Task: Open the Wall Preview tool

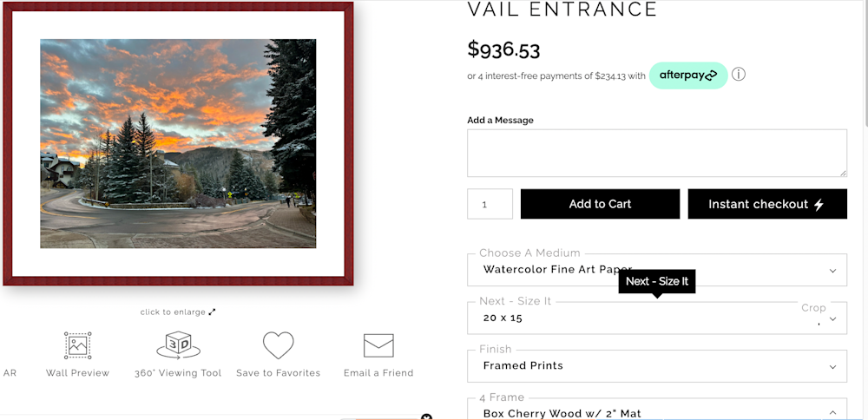Action: point(78,346)
